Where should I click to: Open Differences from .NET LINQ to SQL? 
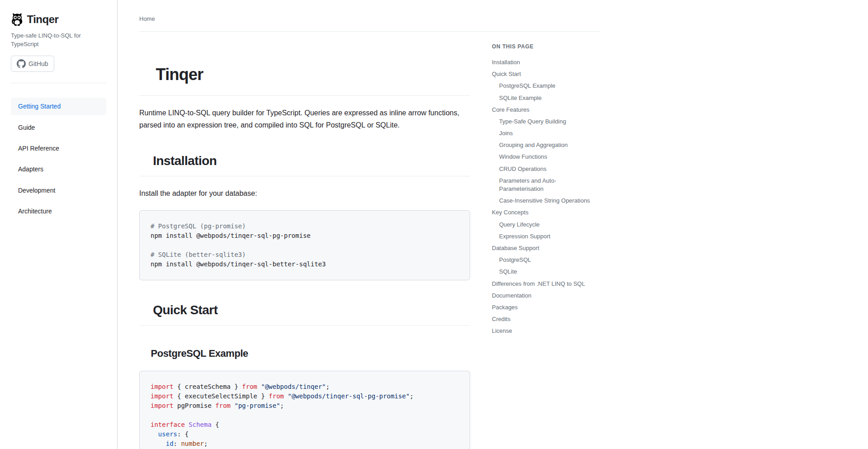pos(538,284)
